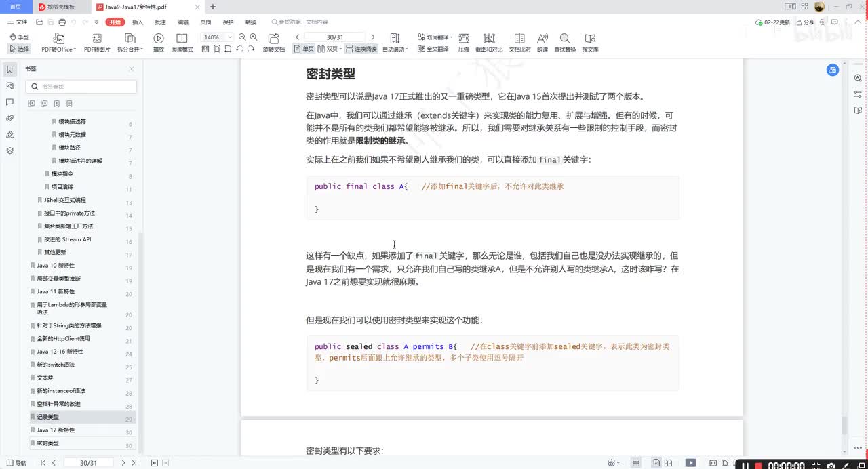Viewport: 868px width, 469px height.
Task: Activate the Select (选择) cursor tool
Action: 20,49
